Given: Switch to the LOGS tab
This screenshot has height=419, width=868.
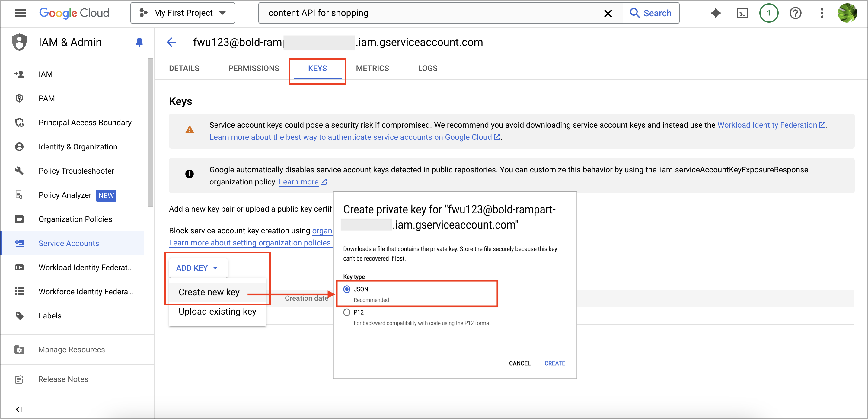Looking at the screenshot, I should click(428, 69).
